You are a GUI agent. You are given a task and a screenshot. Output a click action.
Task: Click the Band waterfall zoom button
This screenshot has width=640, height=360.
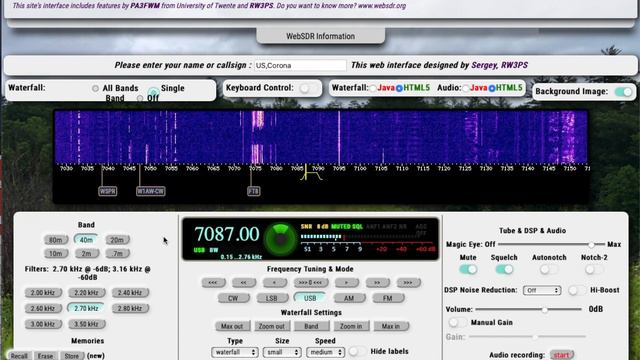[x=311, y=326]
